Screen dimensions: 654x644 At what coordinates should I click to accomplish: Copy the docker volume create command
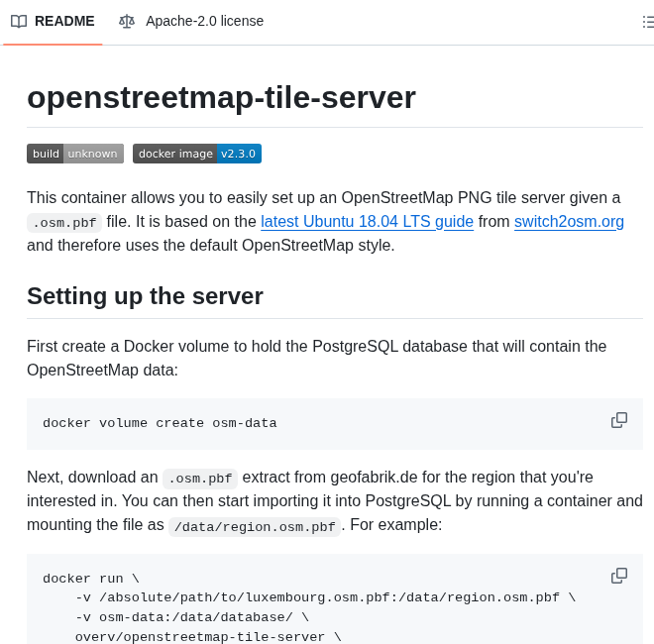[x=619, y=420]
